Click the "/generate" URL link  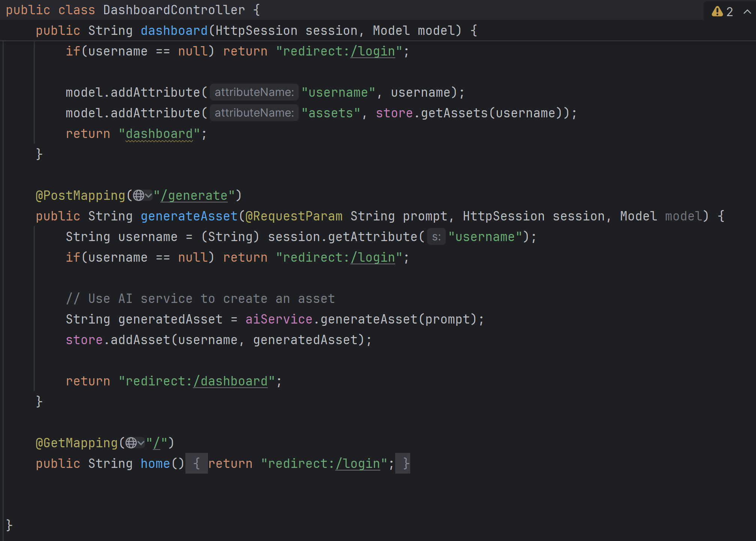tap(194, 195)
